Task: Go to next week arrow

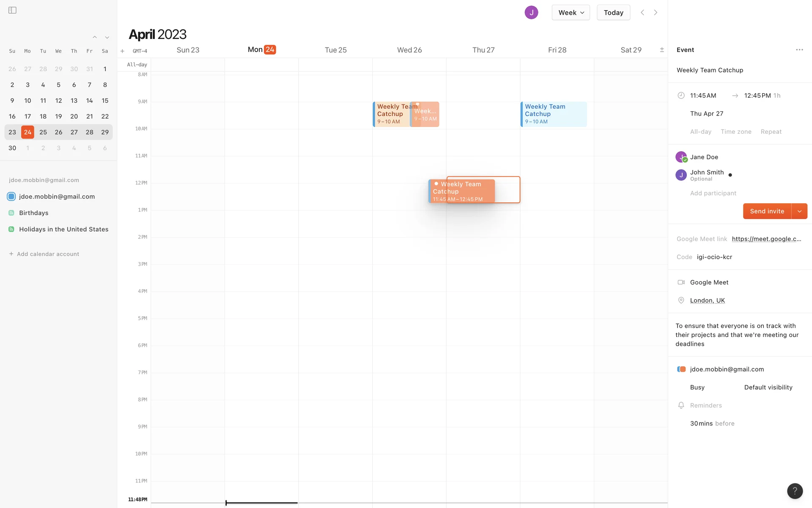Action: tap(656, 13)
